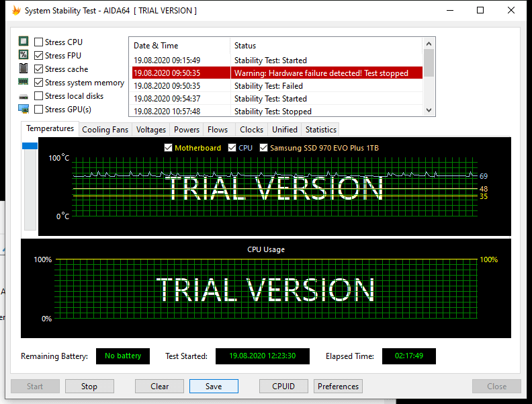
Task: Click the scroll up arrow in the log list
Action: (x=429, y=44)
